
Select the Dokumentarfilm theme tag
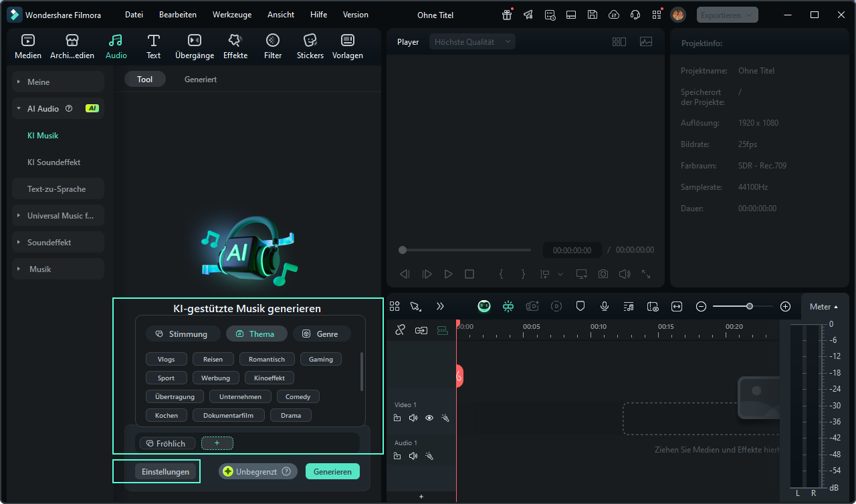point(229,415)
